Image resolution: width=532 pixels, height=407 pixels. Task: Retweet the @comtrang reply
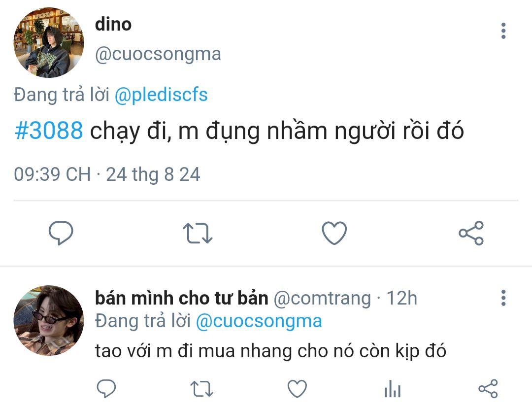coord(201,389)
